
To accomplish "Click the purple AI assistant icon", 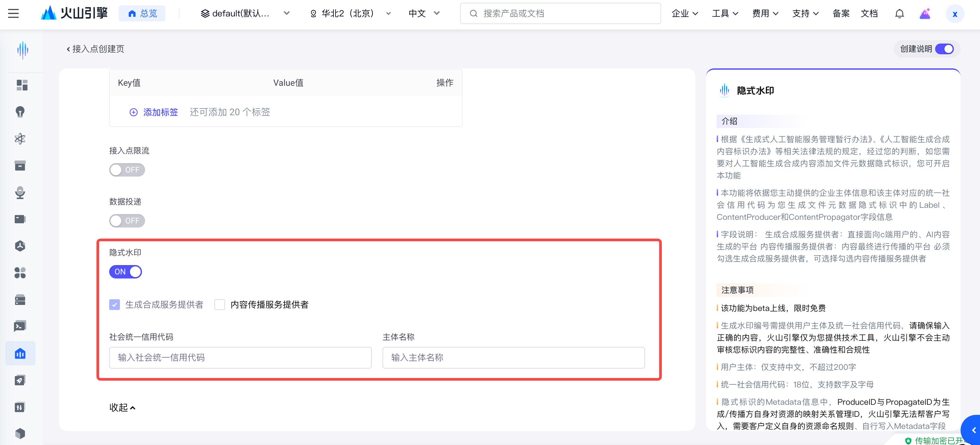I will [x=925, y=14].
